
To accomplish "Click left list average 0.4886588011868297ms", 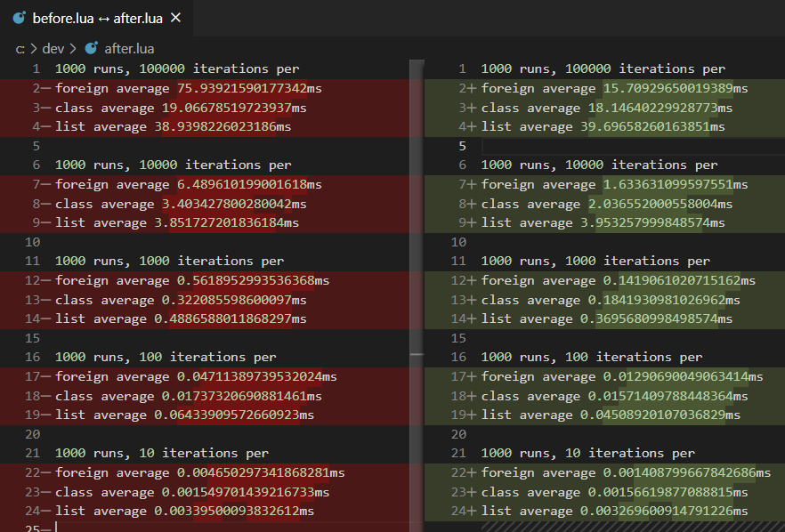I will pos(181,319).
